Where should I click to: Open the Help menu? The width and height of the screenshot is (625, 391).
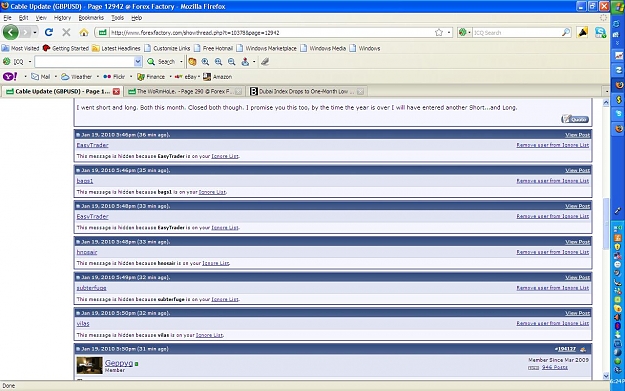[137, 18]
